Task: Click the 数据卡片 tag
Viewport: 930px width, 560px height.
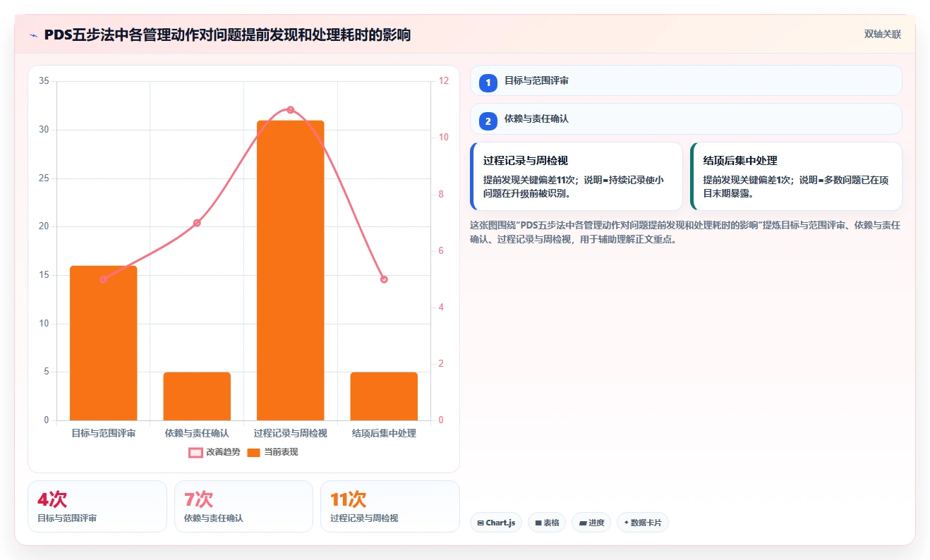Action: click(643, 523)
